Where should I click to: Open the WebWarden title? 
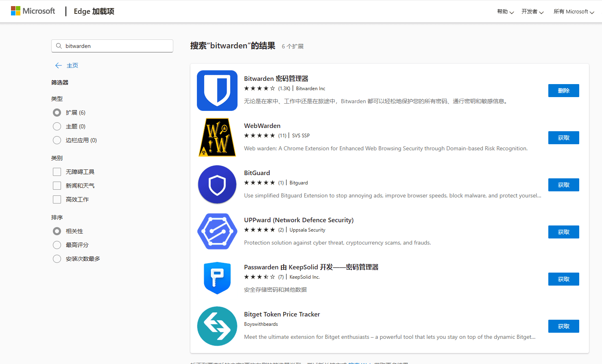[262, 126]
